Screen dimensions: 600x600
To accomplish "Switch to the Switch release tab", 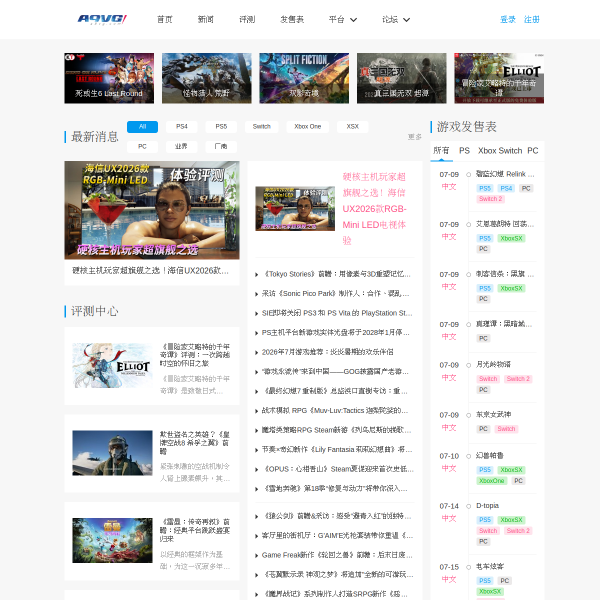I will (x=510, y=150).
